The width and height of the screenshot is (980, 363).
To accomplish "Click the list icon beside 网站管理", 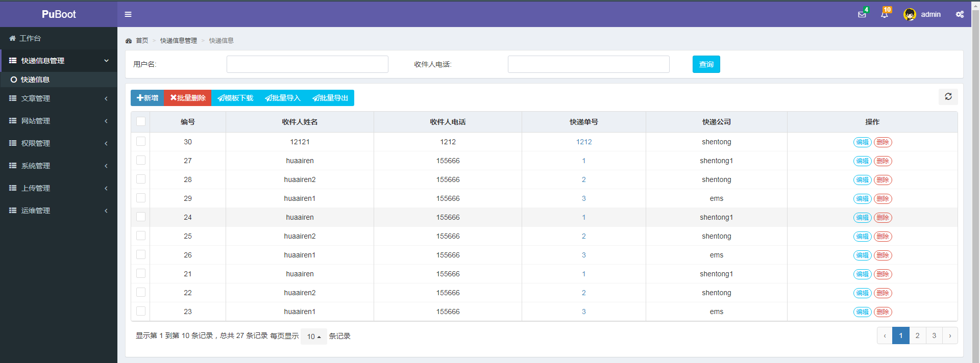I will click(x=13, y=121).
